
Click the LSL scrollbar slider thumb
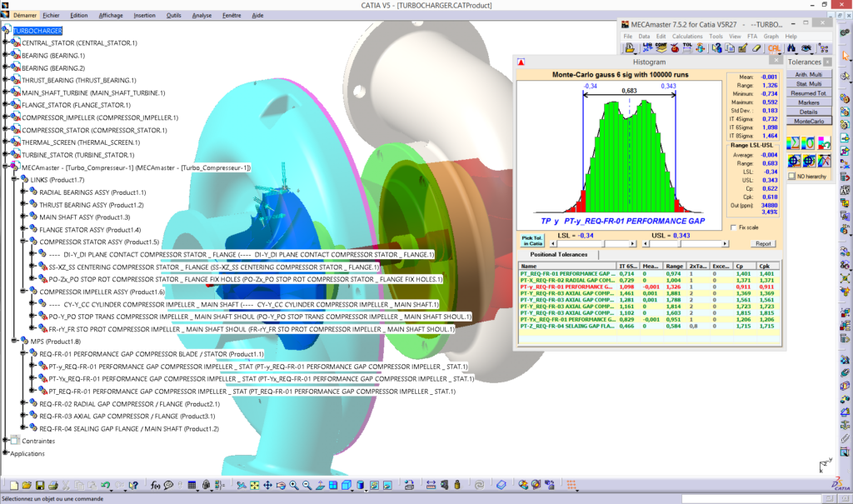click(x=604, y=244)
